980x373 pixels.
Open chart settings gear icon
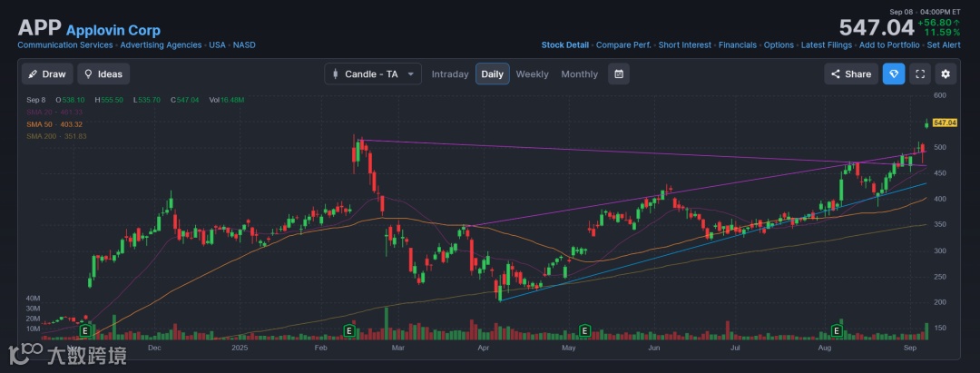946,74
